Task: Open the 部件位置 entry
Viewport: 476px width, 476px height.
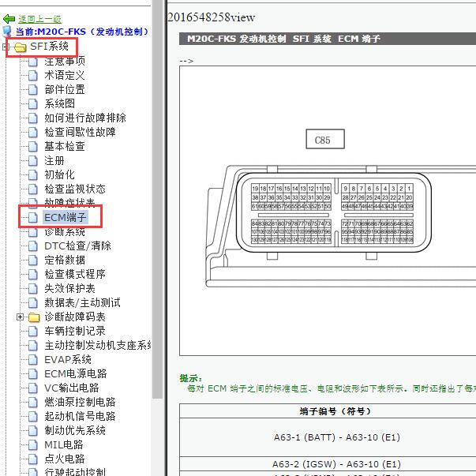Action: coord(65,89)
